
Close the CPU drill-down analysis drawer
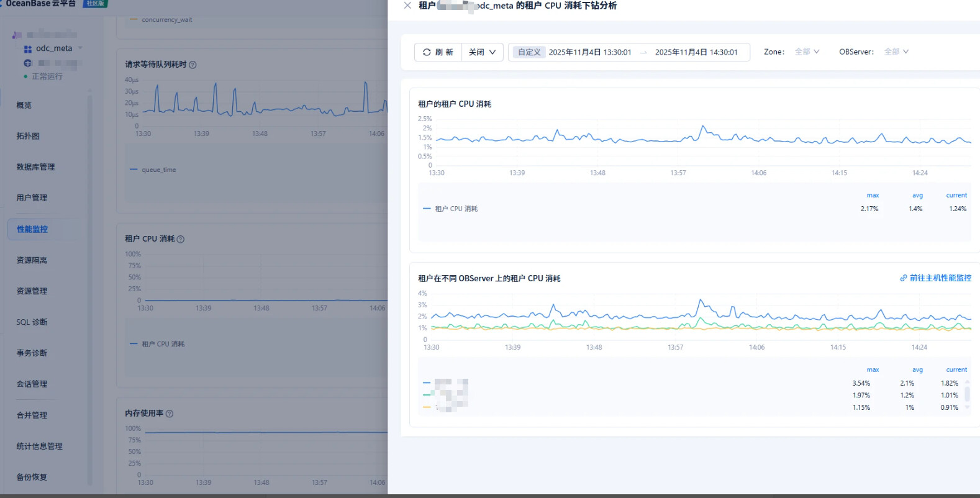[x=407, y=6]
